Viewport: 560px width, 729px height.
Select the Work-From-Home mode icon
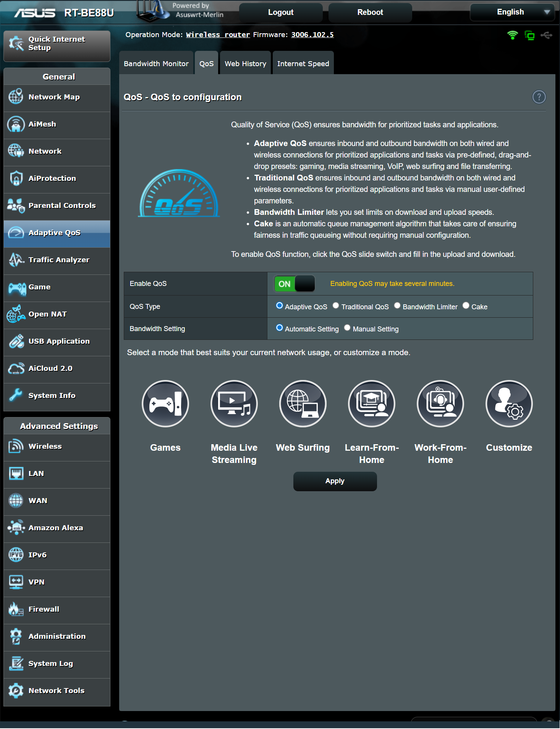(x=440, y=403)
